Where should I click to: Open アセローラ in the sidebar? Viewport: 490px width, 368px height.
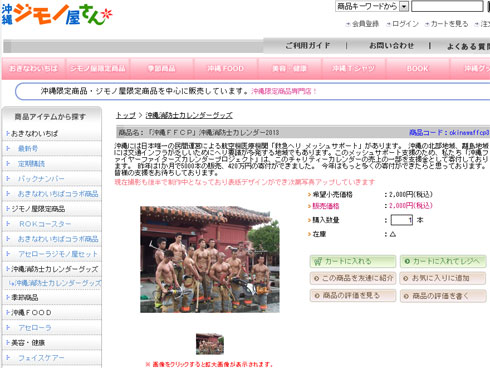click(35, 328)
